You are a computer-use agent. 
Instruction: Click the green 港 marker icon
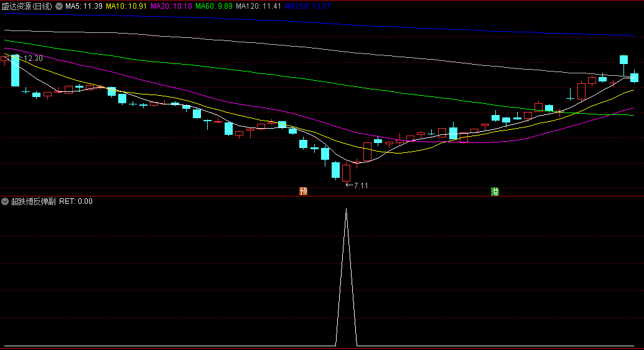[495, 191]
